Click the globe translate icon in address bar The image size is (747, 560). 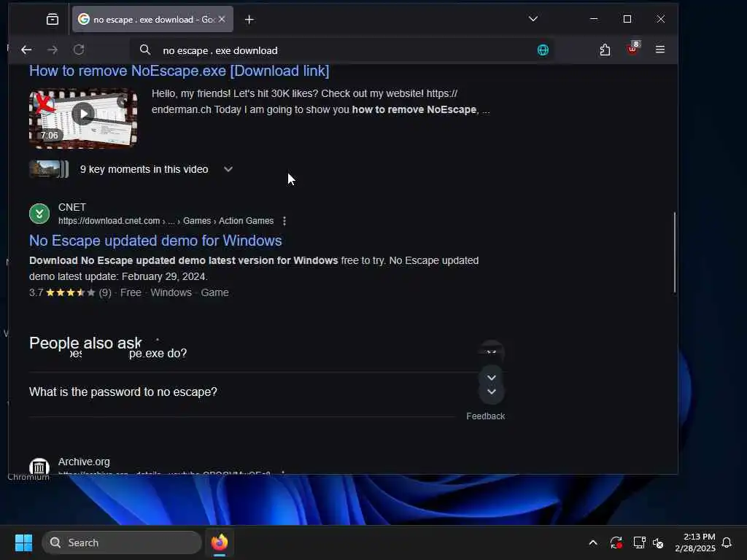point(543,50)
